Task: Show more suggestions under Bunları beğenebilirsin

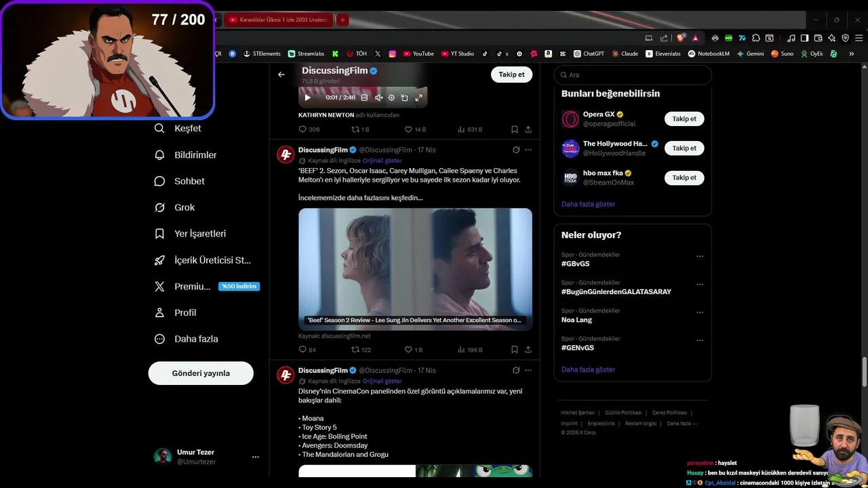Action: tap(588, 204)
